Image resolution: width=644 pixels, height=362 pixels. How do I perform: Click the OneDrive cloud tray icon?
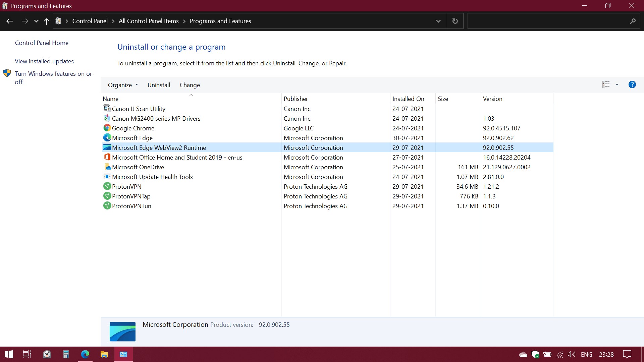[x=523, y=354]
